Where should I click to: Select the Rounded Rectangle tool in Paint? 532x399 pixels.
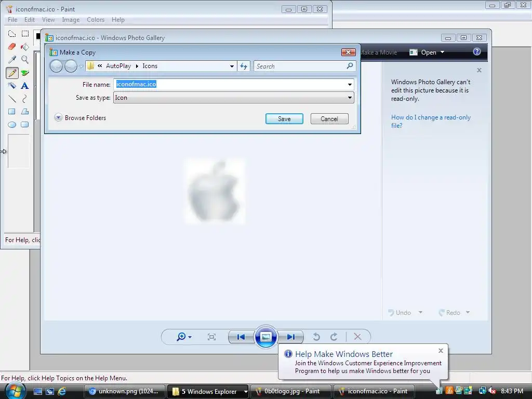click(x=25, y=125)
